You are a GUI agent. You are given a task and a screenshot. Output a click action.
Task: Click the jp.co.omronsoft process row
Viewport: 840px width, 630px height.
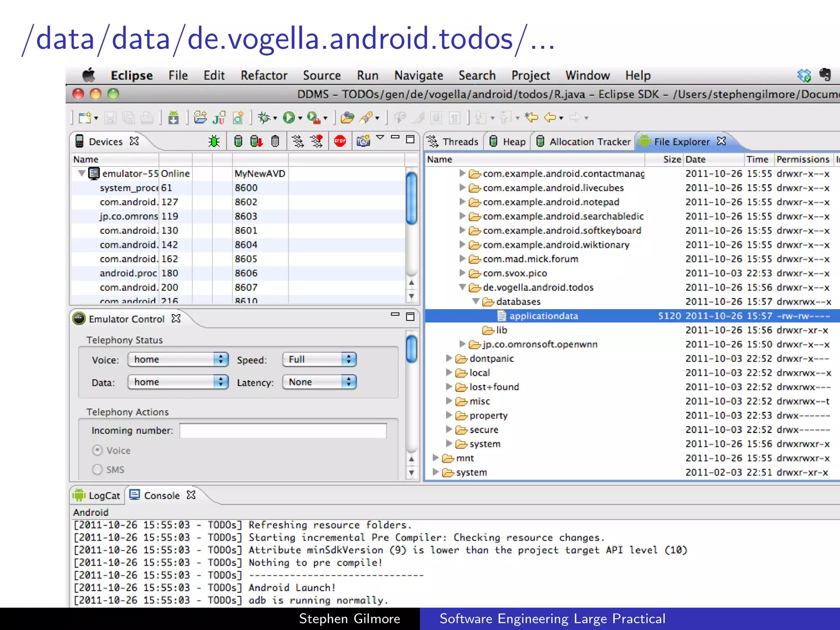[x=238, y=216]
